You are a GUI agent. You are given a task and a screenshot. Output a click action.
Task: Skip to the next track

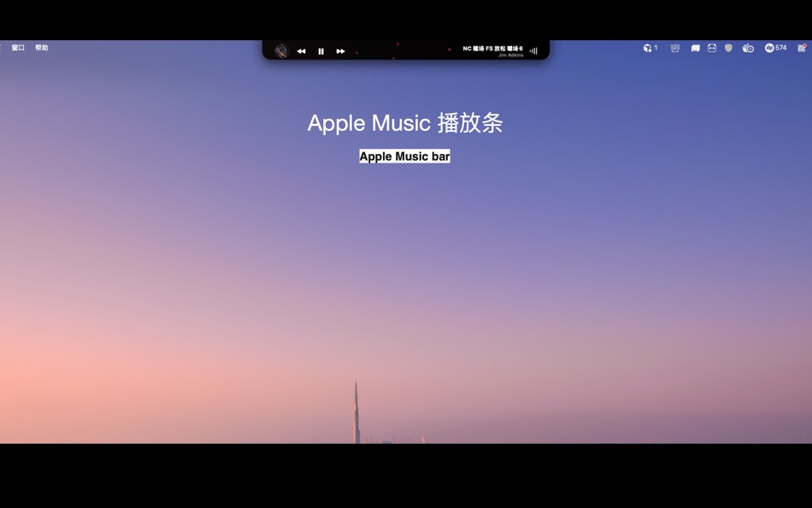[340, 51]
